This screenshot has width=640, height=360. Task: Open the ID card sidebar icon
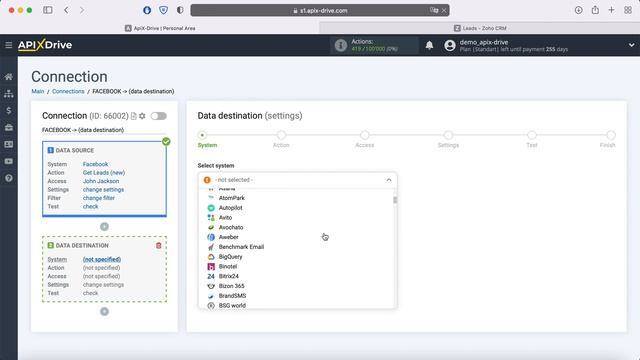tap(9, 144)
